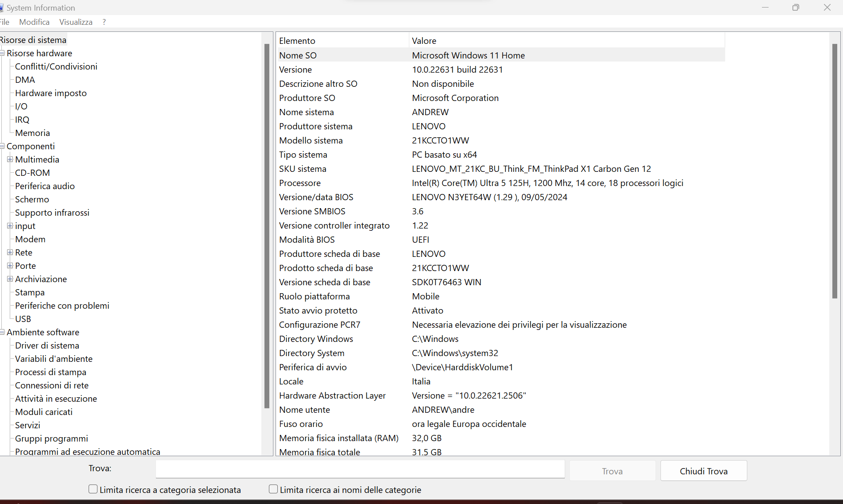Image resolution: width=843 pixels, height=504 pixels.
Task: Expand the Porte tree node
Action: coord(10,266)
